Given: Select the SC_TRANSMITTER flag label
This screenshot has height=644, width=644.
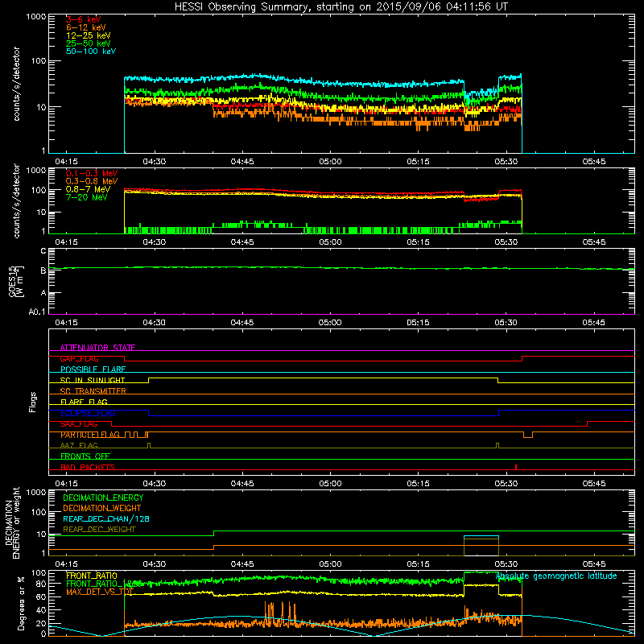Looking at the screenshot, I should tap(93, 391).
